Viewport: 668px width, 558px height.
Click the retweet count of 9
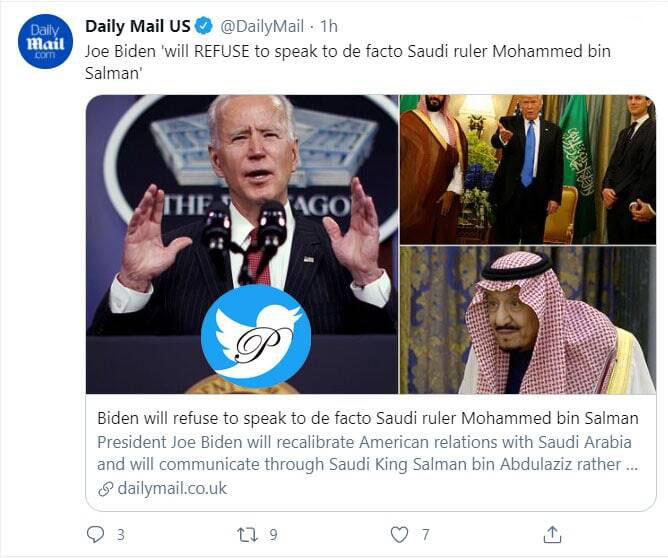pos(273,535)
